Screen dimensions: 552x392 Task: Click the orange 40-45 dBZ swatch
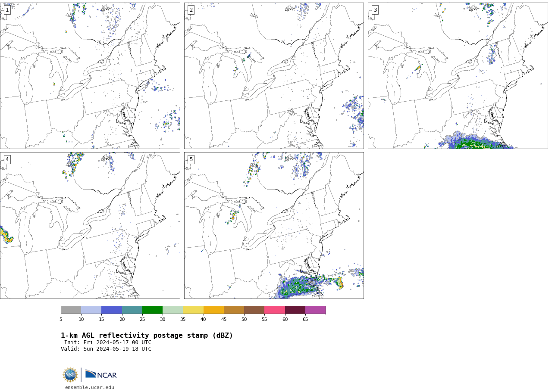point(213,310)
